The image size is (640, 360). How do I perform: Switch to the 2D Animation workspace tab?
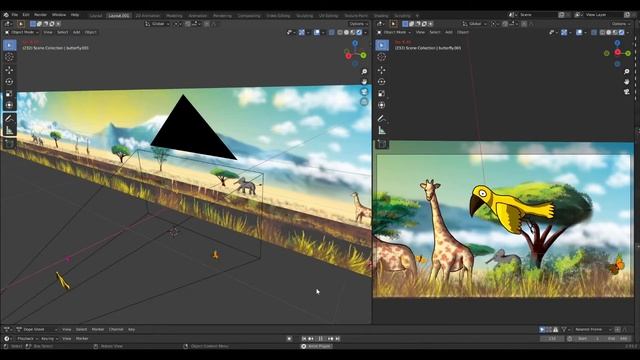point(148,16)
